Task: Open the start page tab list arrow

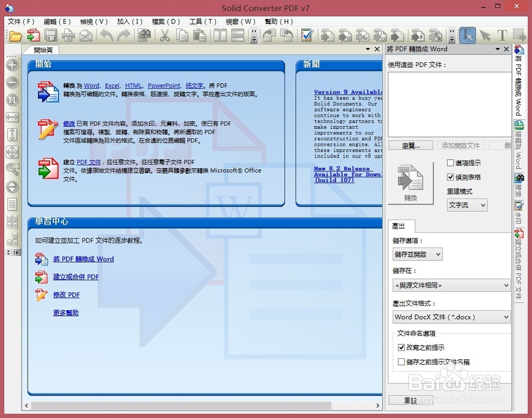Action: [x=368, y=49]
